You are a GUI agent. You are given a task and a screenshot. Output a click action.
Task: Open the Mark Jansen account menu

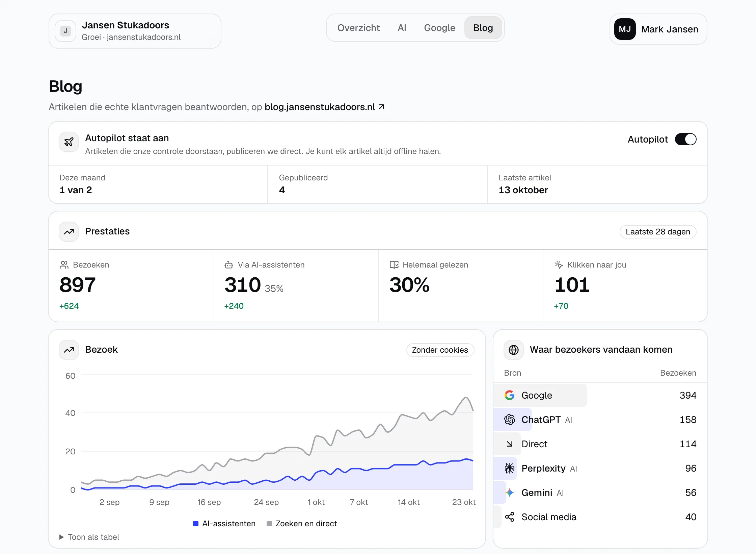coord(658,29)
